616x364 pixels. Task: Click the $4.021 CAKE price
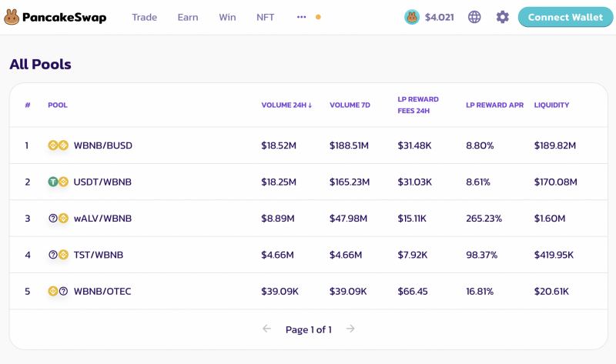pyautogui.click(x=439, y=17)
